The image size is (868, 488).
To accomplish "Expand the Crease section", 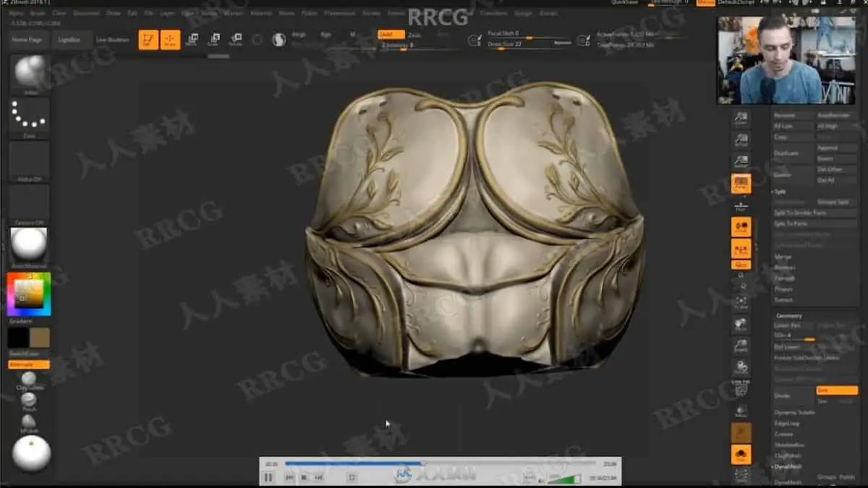I will click(783, 434).
